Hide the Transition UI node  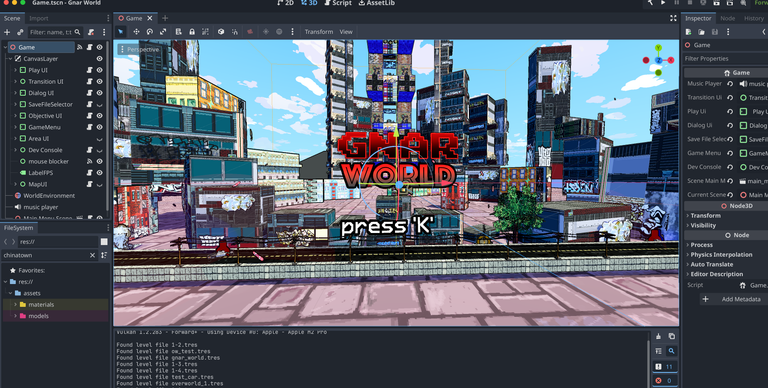tap(99, 81)
